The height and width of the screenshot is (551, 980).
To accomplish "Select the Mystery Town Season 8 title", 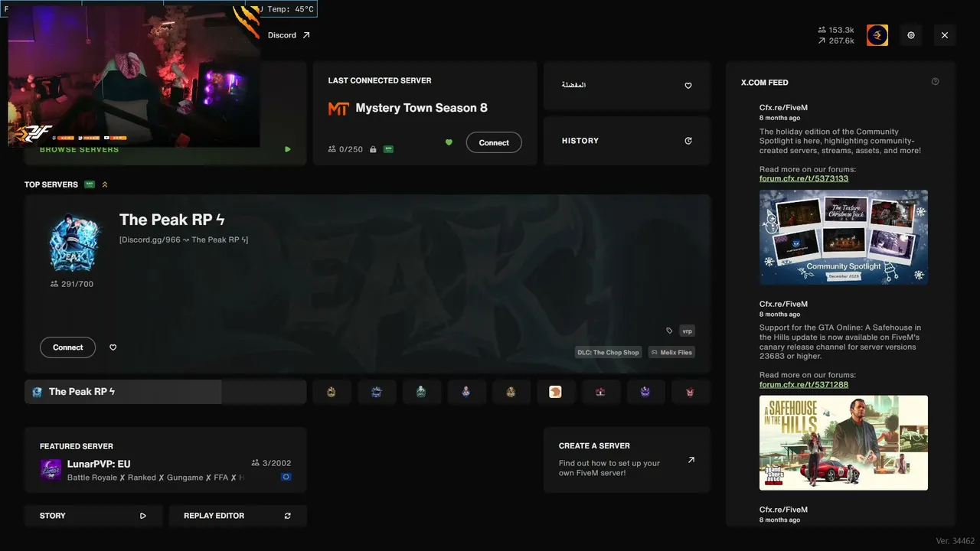I will pyautogui.click(x=421, y=108).
